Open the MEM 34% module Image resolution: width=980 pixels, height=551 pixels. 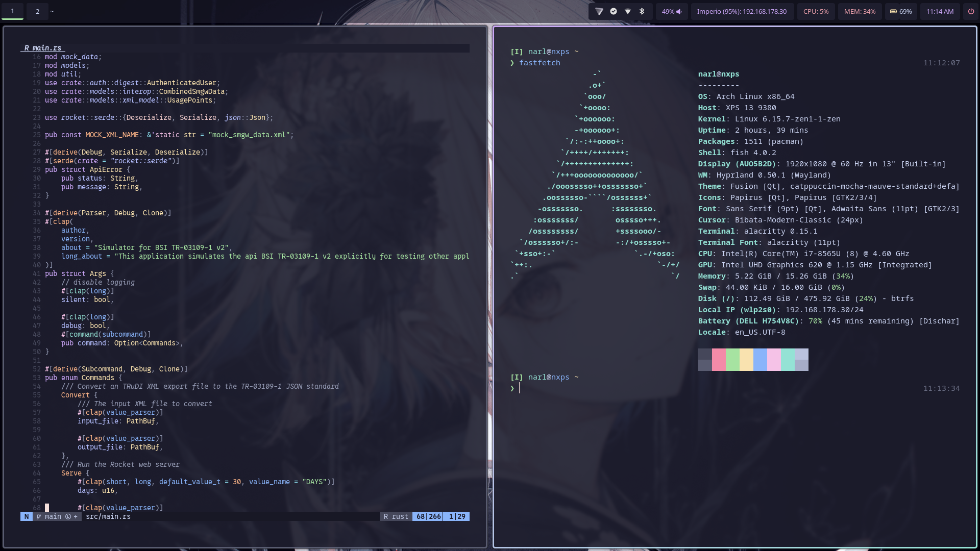click(x=860, y=11)
